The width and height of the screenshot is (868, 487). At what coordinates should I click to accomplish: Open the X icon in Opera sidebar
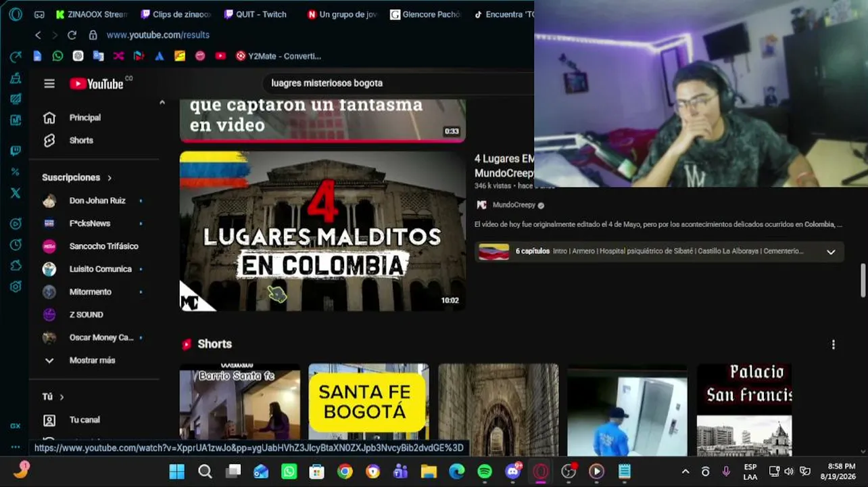(x=16, y=193)
